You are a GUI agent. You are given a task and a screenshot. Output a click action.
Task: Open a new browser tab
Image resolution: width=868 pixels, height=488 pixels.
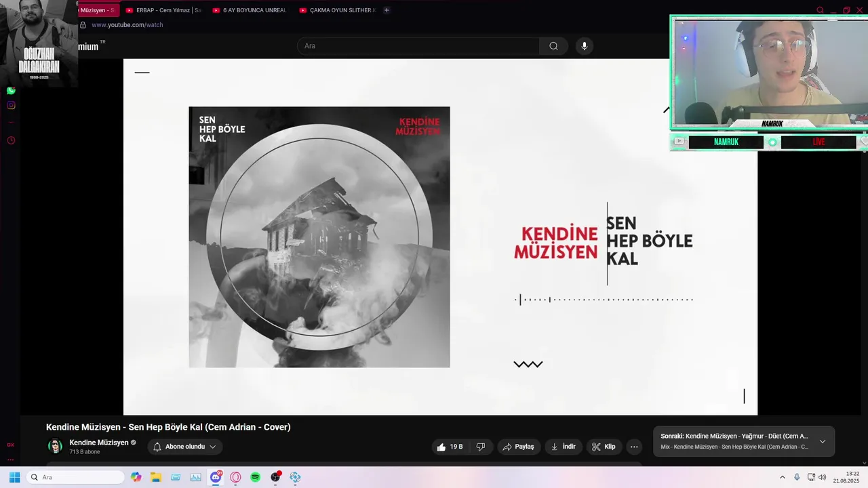[387, 10]
